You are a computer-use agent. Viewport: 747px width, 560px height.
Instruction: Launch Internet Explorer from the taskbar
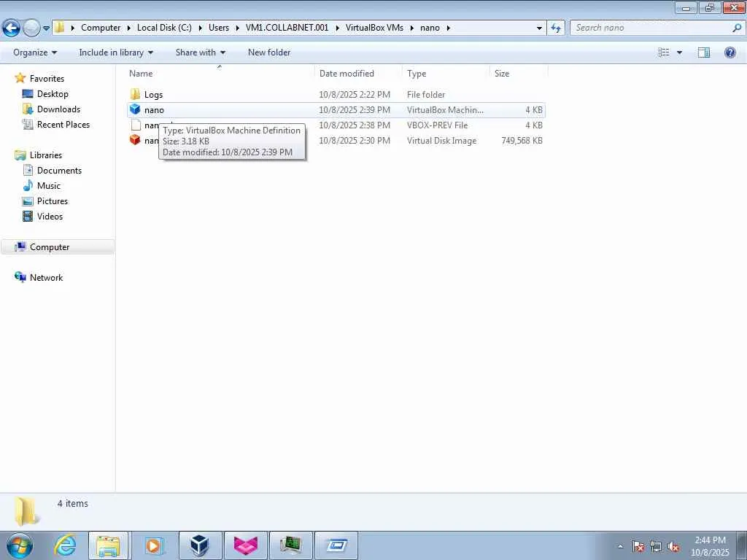[x=65, y=545]
